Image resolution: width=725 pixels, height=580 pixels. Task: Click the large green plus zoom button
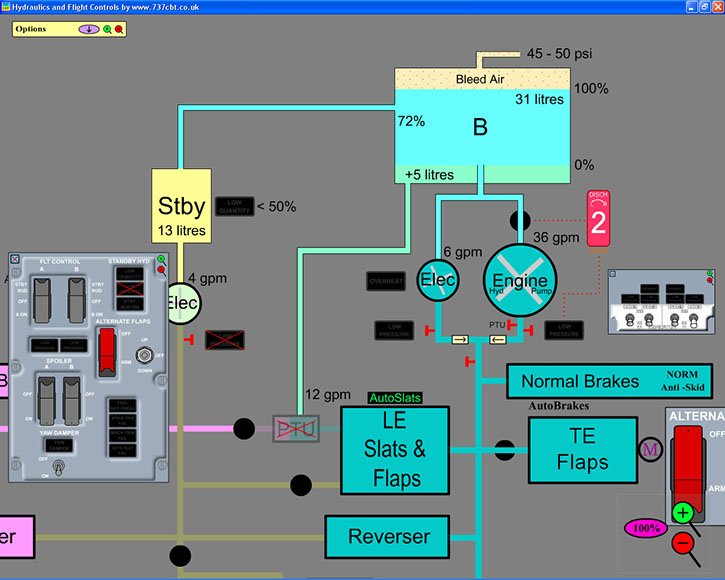pyautogui.click(x=683, y=513)
